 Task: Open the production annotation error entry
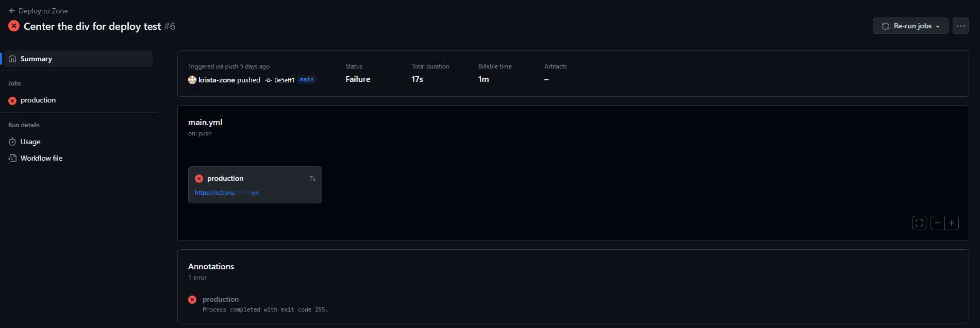coord(221,299)
